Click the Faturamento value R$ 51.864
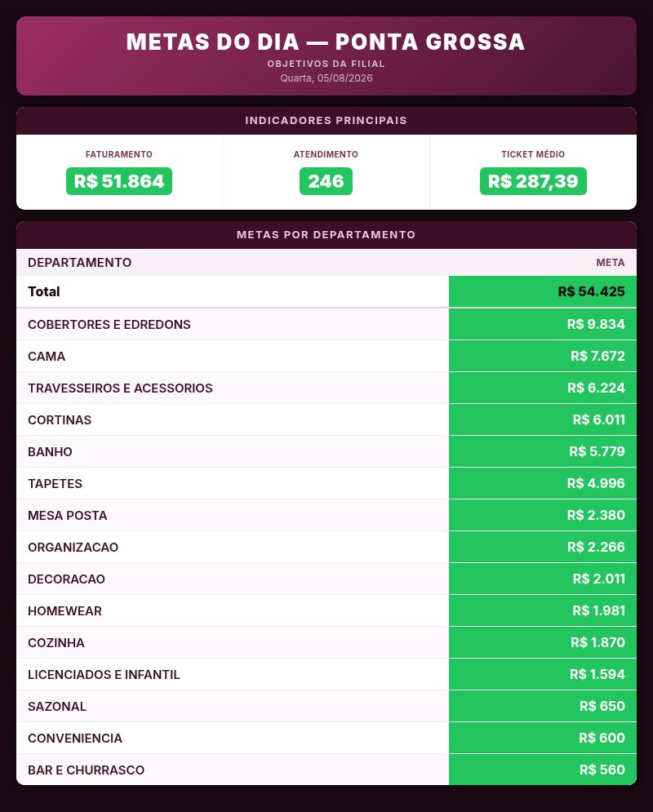This screenshot has height=812, width=653. click(x=119, y=181)
